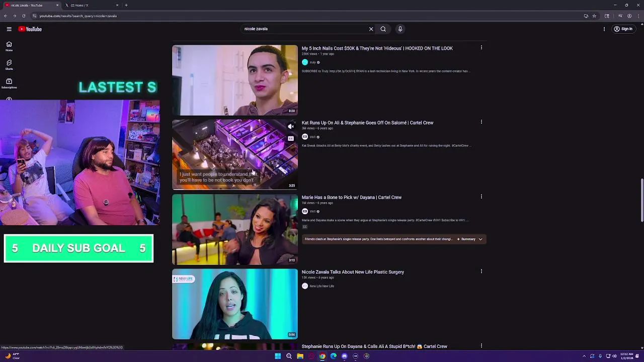Visit VH1 channel under Kat Runs Up
Viewport: 644px width, 362px height.
click(312, 137)
